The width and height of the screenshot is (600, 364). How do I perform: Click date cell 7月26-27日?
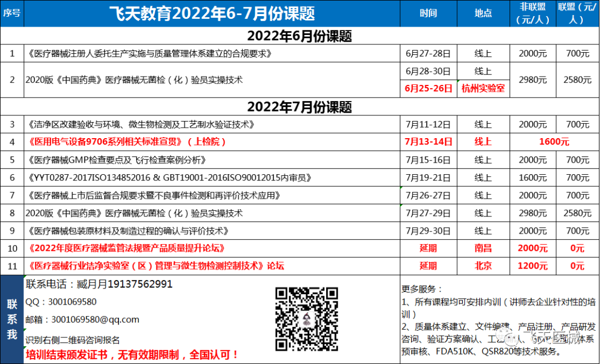pyautogui.click(x=428, y=195)
